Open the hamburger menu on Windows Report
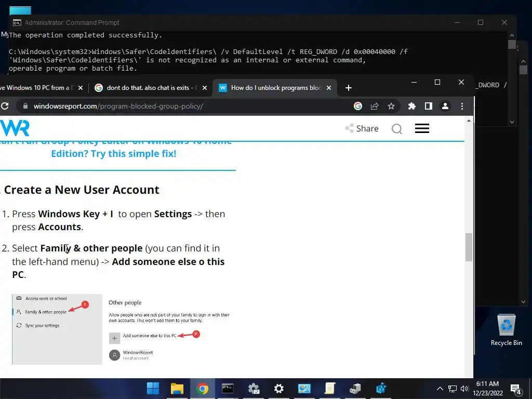532x399 pixels. (422, 129)
